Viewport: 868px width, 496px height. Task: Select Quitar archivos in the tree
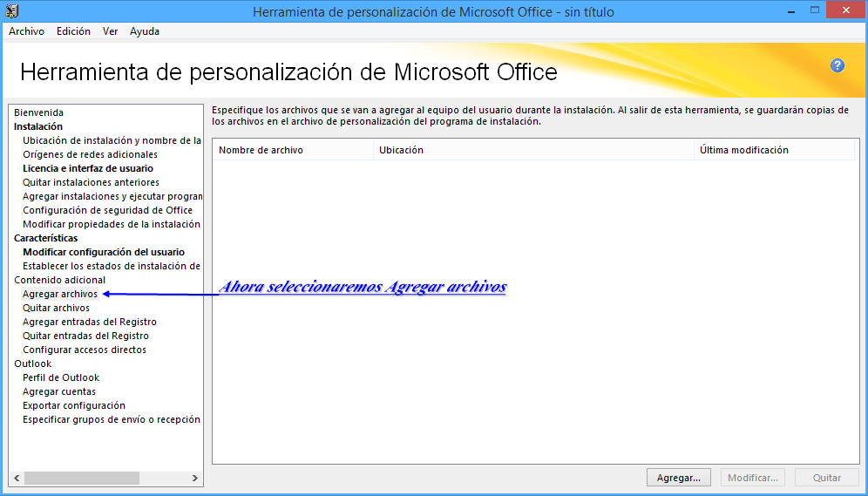pyautogui.click(x=56, y=308)
